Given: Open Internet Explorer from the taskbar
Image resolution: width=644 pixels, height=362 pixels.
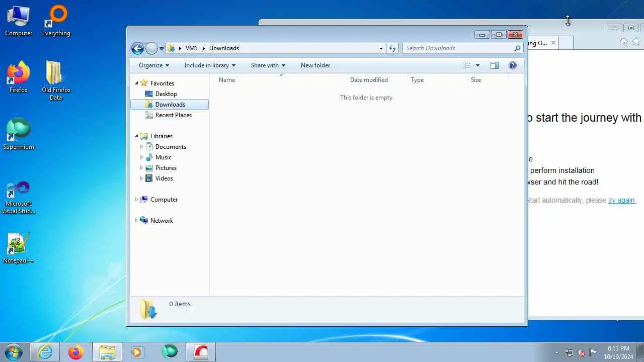Looking at the screenshot, I should tap(45, 352).
